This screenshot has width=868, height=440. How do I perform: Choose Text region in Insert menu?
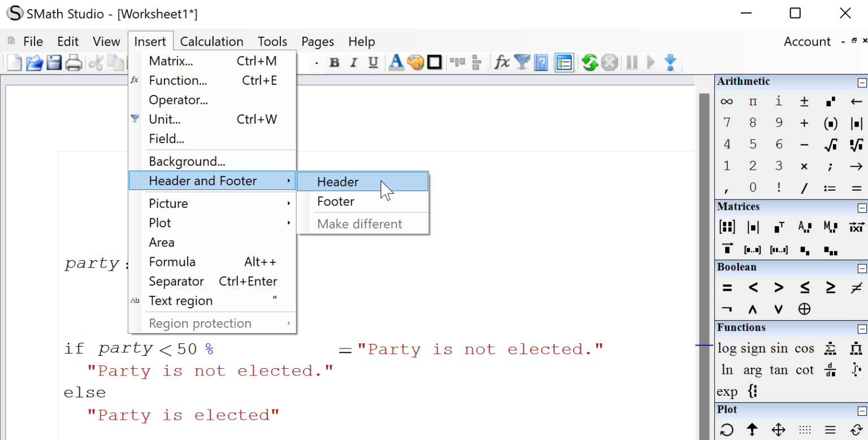[x=181, y=301]
